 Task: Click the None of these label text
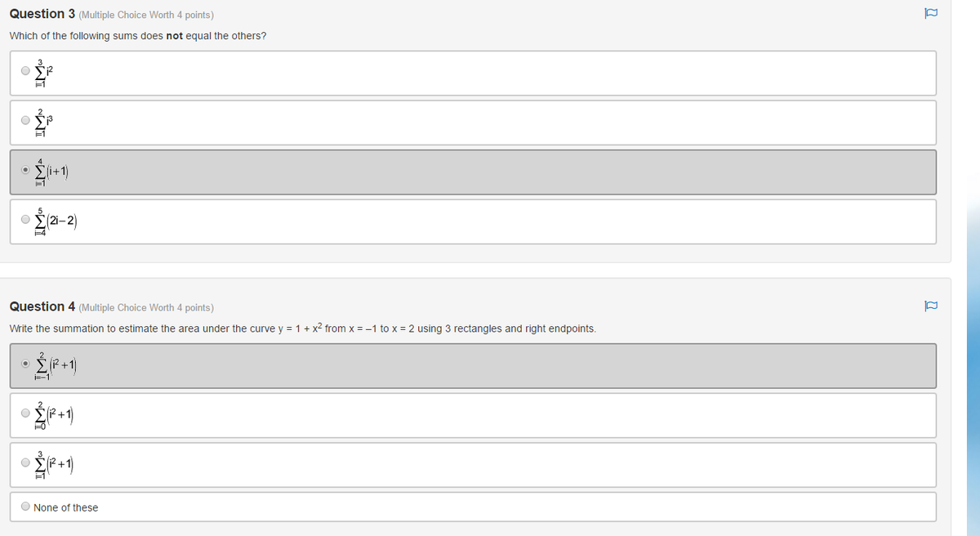pyautogui.click(x=66, y=507)
